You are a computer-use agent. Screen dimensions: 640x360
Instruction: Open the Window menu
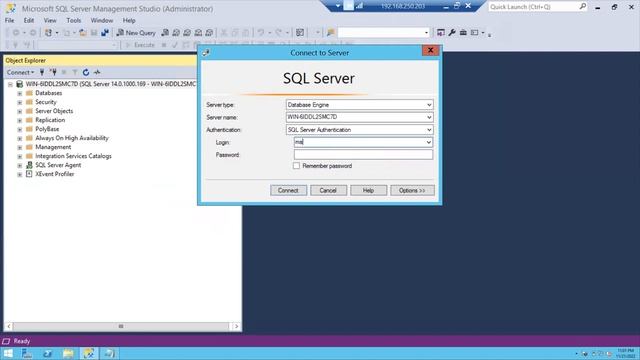point(102,20)
